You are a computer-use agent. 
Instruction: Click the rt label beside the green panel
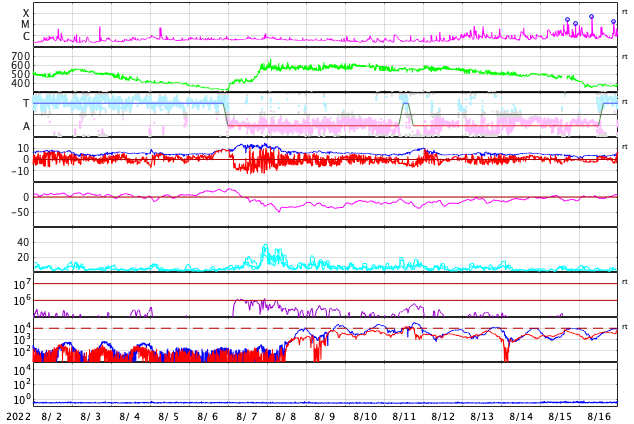(625, 57)
